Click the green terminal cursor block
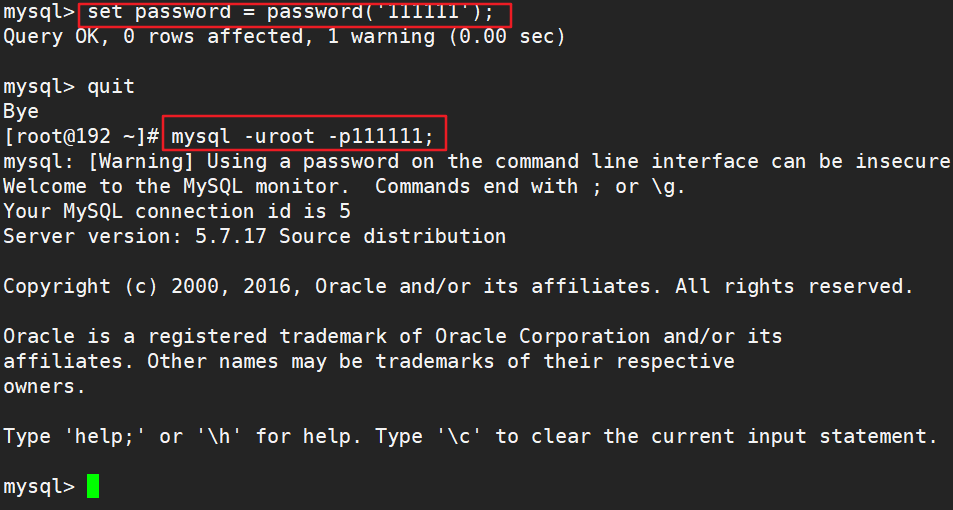 tap(93, 487)
